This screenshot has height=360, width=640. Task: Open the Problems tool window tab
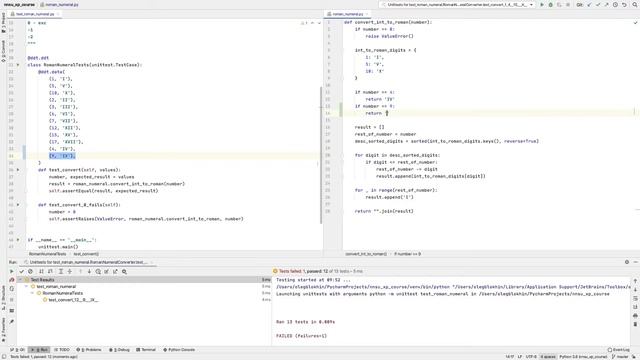(x=89, y=350)
